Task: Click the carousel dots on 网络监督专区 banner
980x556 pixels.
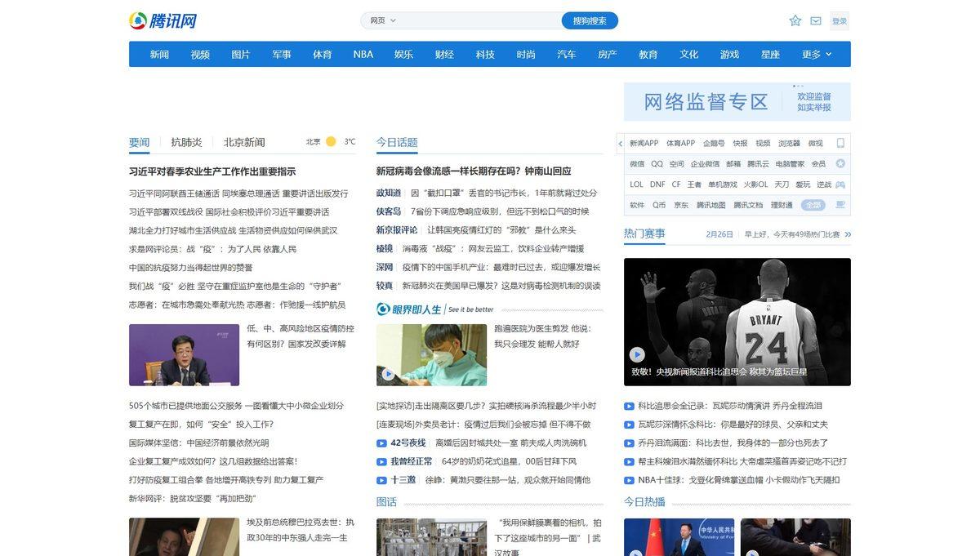Action: click(798, 86)
